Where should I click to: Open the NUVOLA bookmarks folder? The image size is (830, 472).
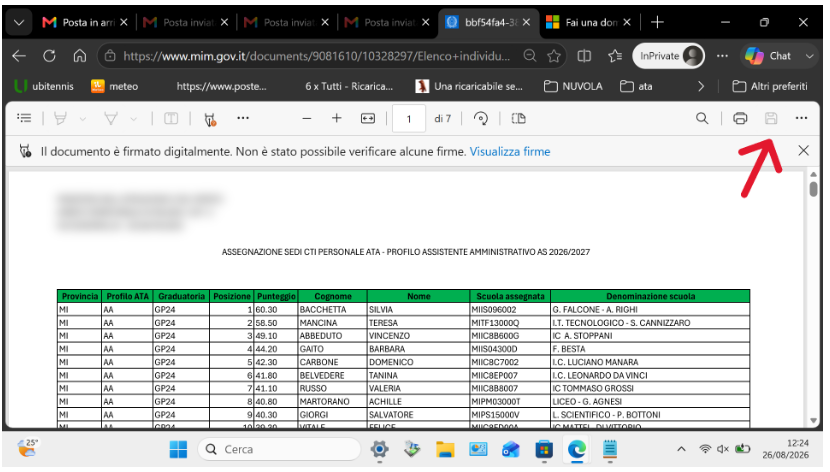573,86
